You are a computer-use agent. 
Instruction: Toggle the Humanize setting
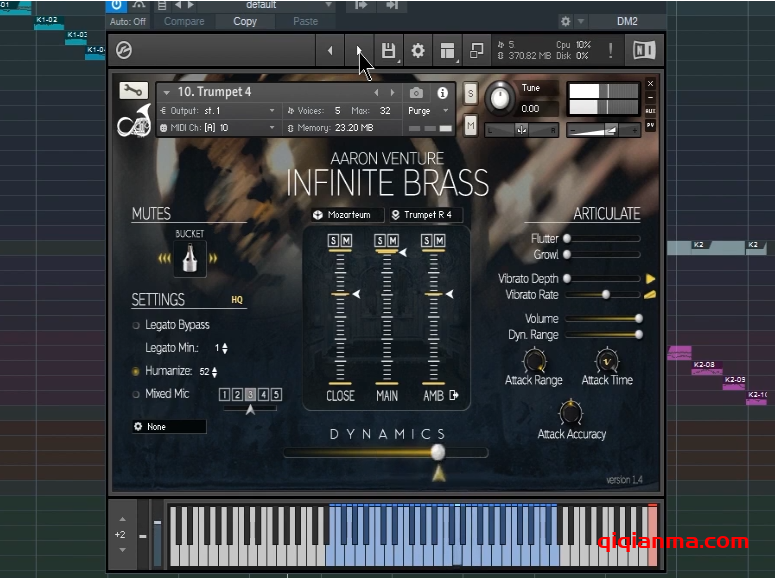click(x=137, y=371)
